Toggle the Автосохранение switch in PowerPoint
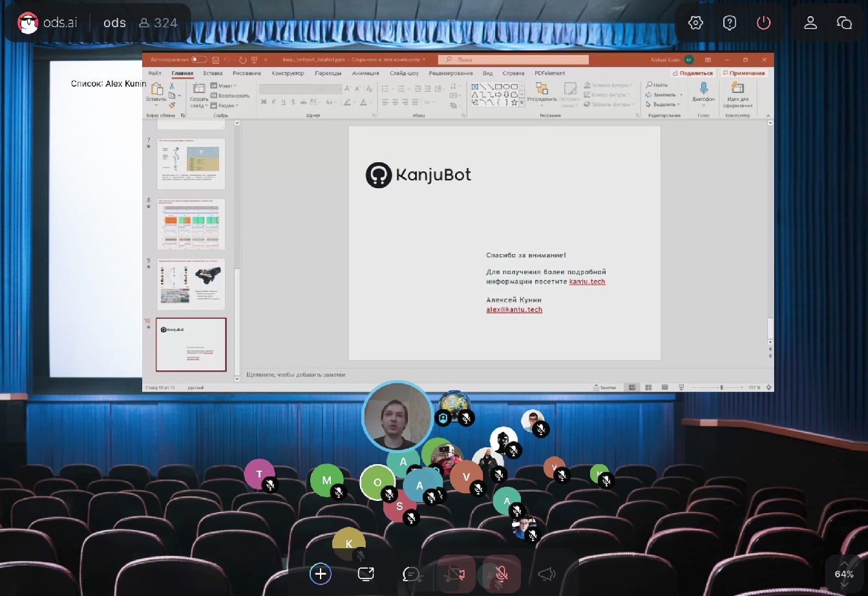This screenshot has height=596, width=868. [x=199, y=59]
